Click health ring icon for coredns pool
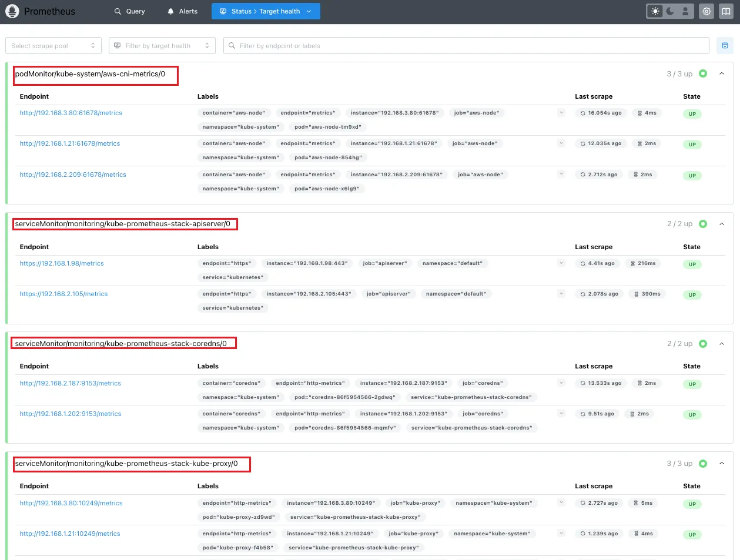 pyautogui.click(x=703, y=344)
